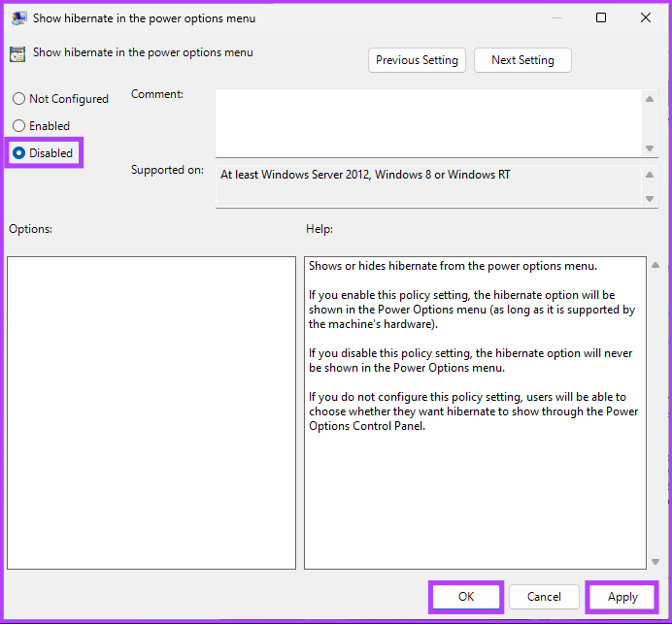
Task: Click the Options: label
Action: pyautogui.click(x=30, y=229)
